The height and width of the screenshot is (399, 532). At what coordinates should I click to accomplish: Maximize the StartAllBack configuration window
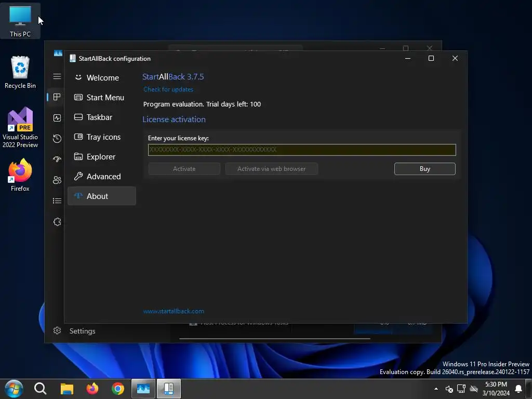[431, 58]
